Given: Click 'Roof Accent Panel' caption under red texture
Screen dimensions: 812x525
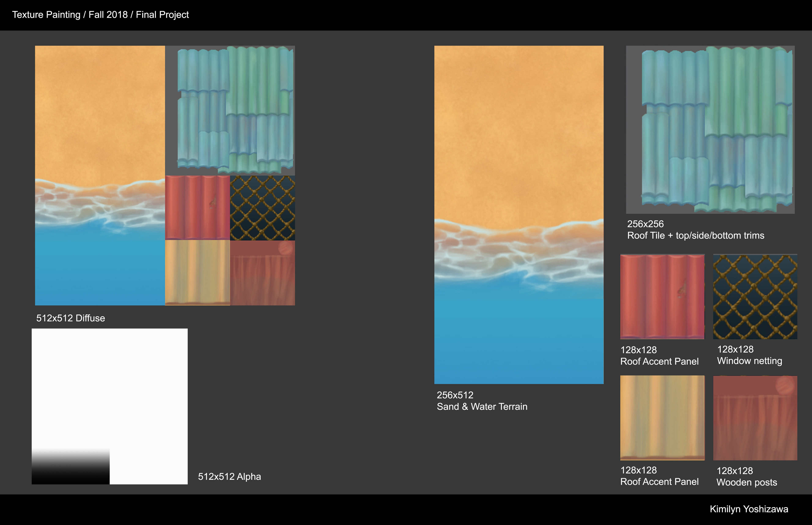Looking at the screenshot, I should pos(660,361).
